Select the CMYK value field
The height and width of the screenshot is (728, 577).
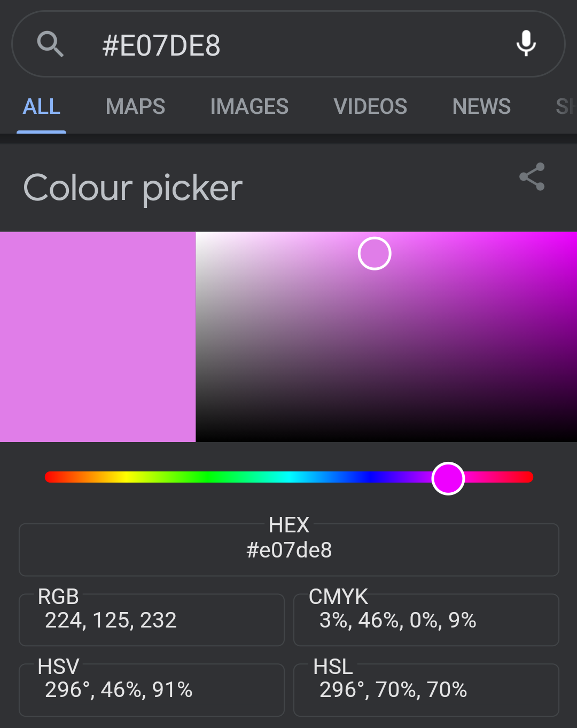click(426, 619)
